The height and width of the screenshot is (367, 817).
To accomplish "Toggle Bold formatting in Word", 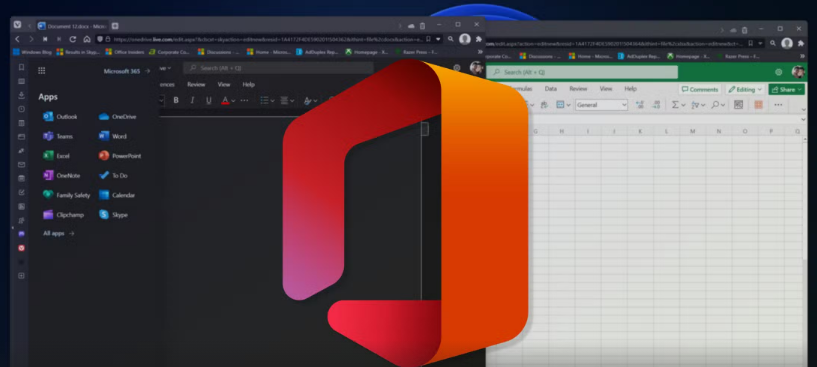I will [x=176, y=100].
